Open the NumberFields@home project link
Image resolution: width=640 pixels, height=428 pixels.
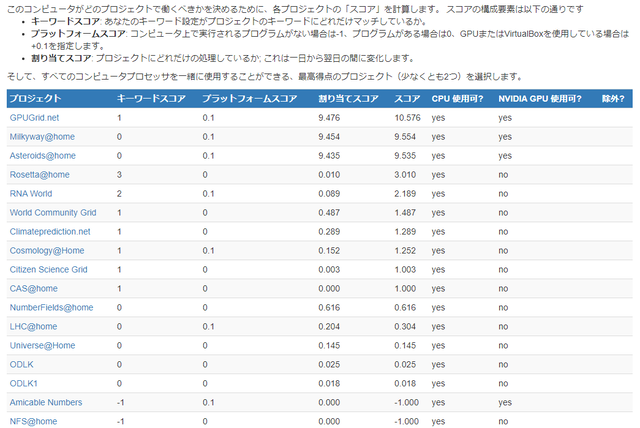(x=51, y=308)
